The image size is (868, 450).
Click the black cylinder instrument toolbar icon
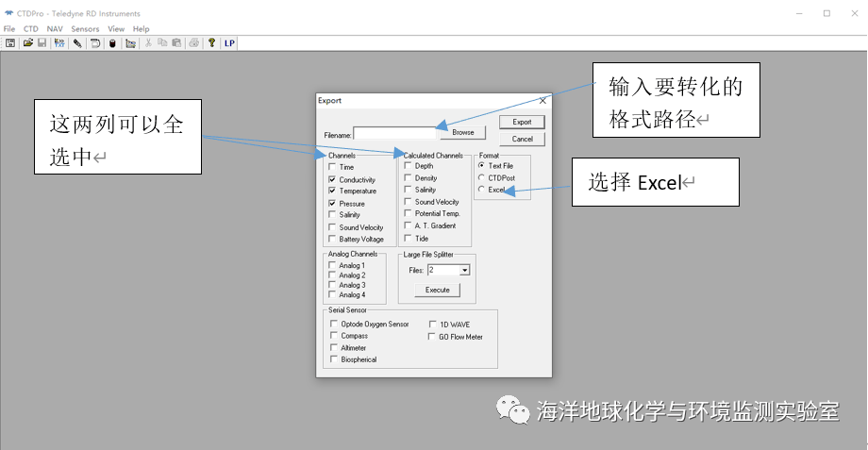pos(112,42)
